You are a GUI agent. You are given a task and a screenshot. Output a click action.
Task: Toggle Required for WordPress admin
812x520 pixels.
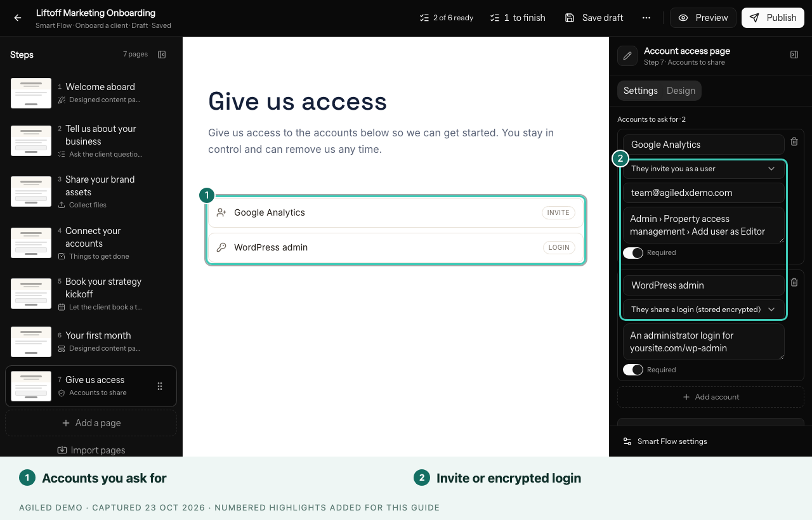[633, 370]
